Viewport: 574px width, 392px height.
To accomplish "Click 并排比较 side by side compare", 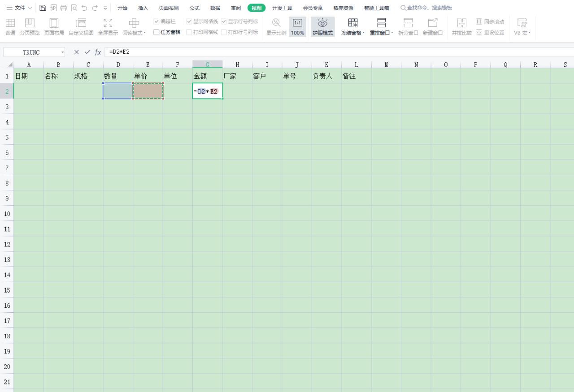I will [461, 27].
